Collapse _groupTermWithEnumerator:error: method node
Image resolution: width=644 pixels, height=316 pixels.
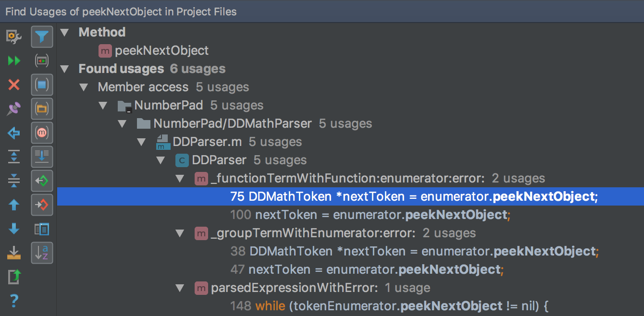tap(180, 233)
